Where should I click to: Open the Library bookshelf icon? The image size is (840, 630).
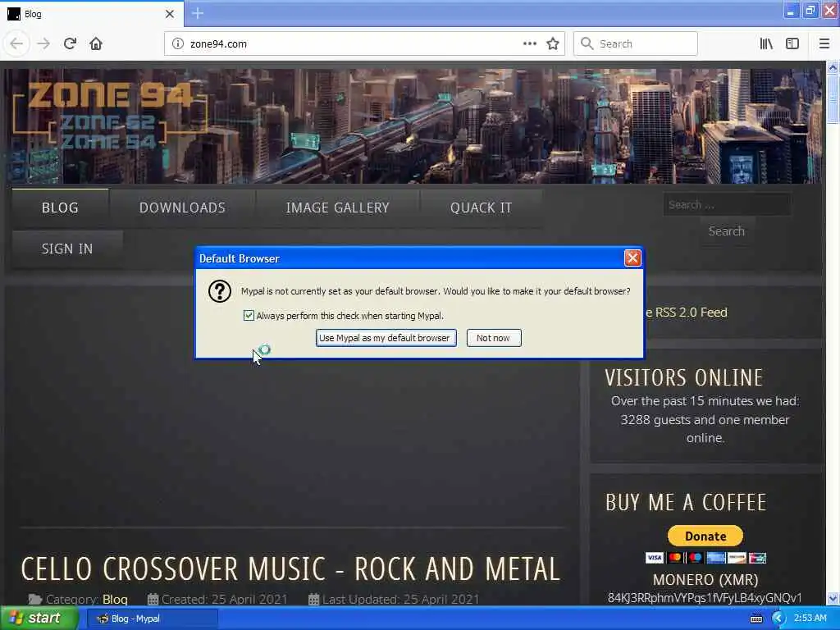point(766,44)
